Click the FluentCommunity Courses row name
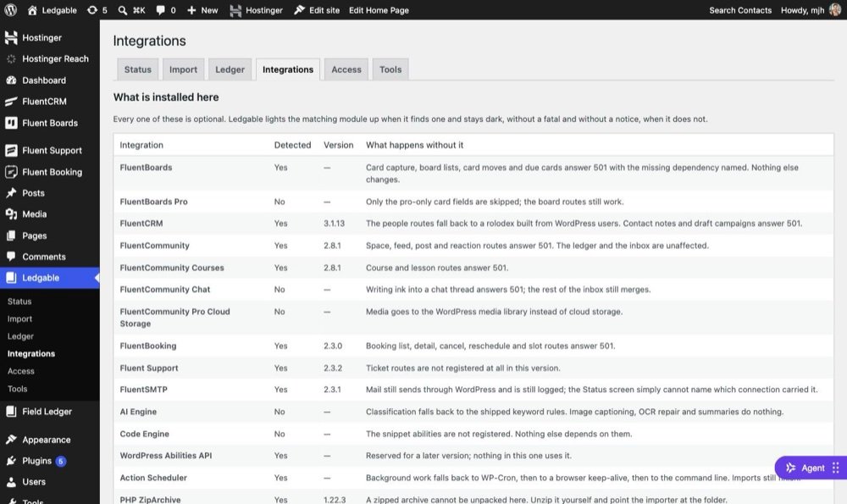 [172, 268]
